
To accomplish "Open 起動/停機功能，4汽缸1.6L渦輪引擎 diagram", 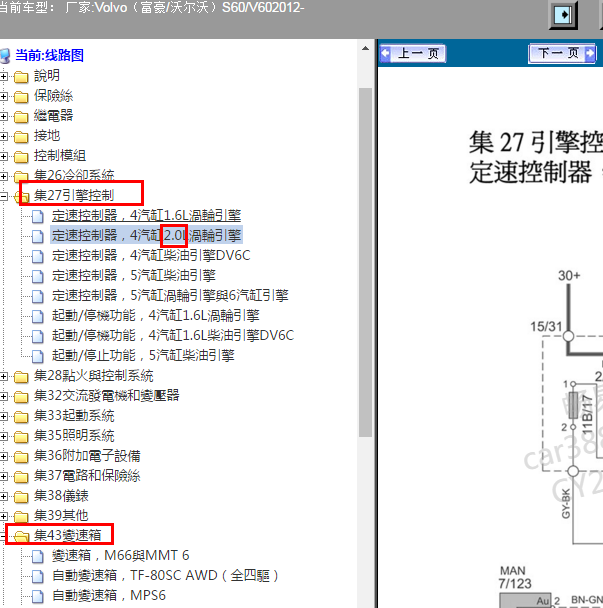I will point(156,315).
